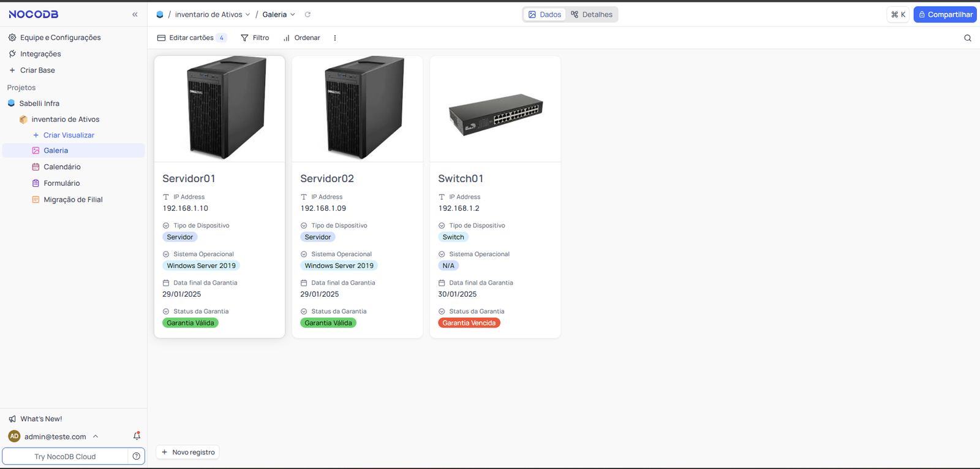Open the Command K quick actions
The width and height of the screenshot is (980, 469).
click(898, 15)
